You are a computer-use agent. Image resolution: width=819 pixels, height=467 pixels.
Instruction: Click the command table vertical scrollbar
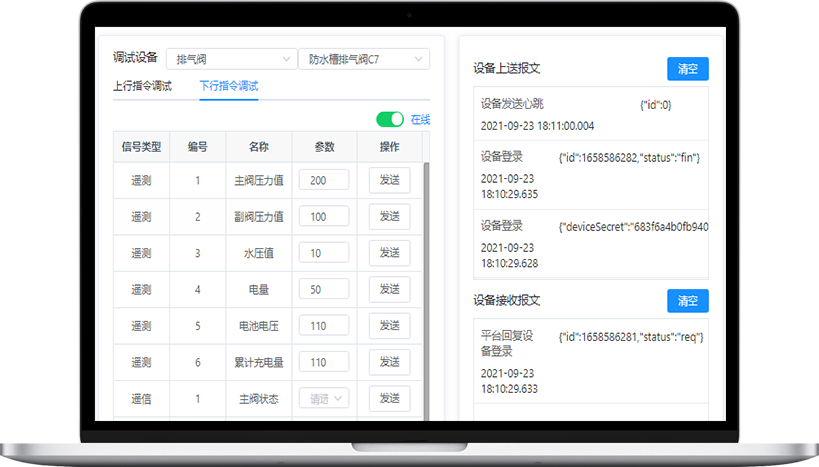coord(426,290)
